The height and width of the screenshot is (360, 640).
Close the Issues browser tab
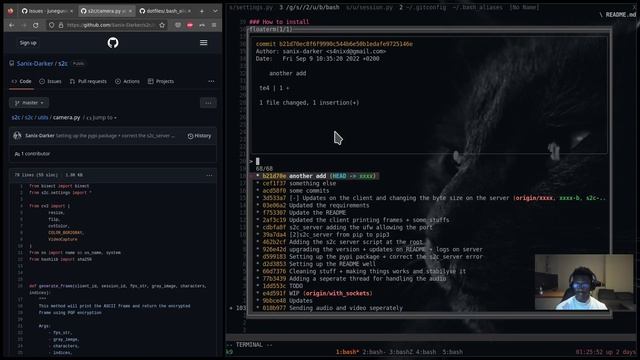71,11
